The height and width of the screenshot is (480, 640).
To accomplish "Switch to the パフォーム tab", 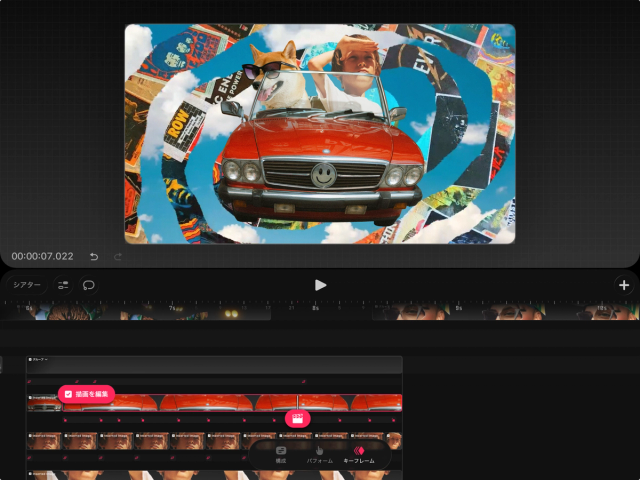I will (320, 455).
